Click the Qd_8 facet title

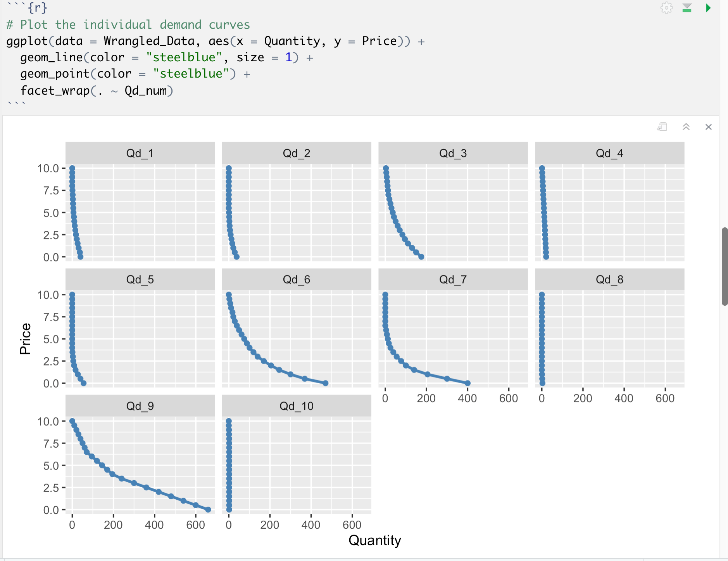point(609,279)
